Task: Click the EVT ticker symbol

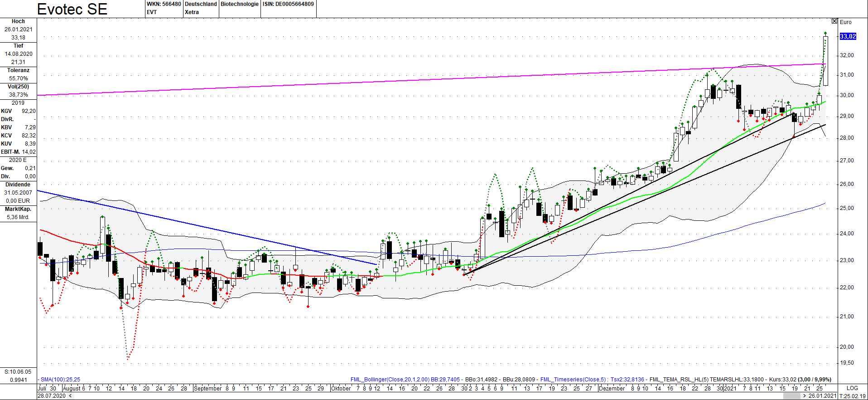Action: click(x=152, y=12)
